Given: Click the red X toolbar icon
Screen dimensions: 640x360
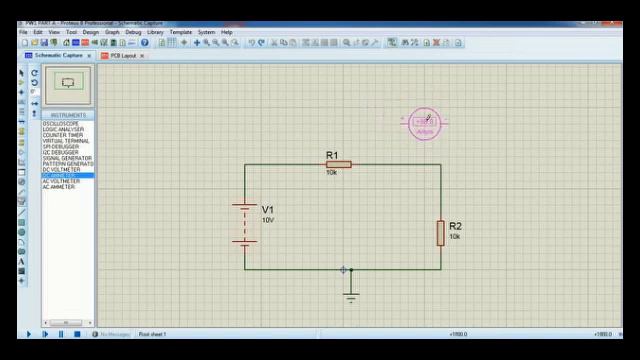Looking at the screenshot, I should 436,43.
